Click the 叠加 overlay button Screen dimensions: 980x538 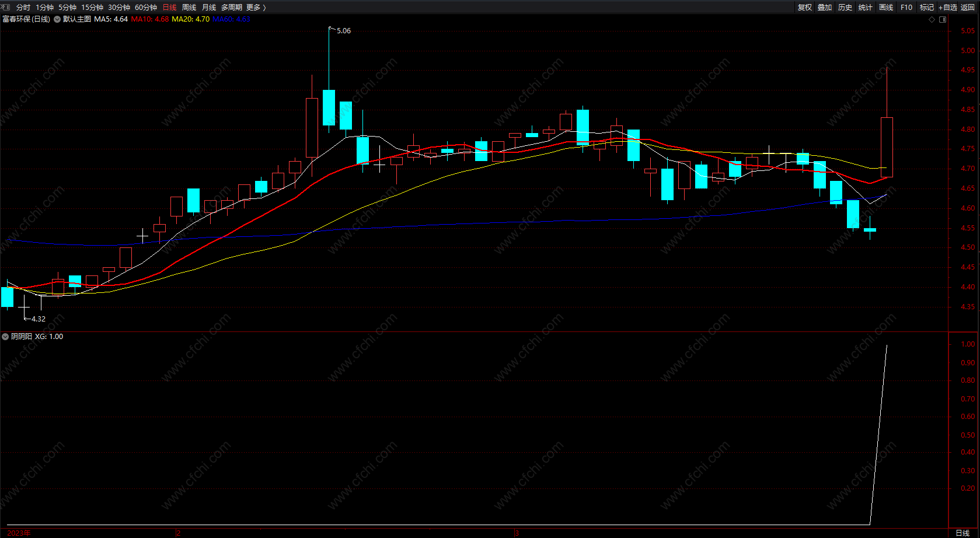tap(825, 8)
